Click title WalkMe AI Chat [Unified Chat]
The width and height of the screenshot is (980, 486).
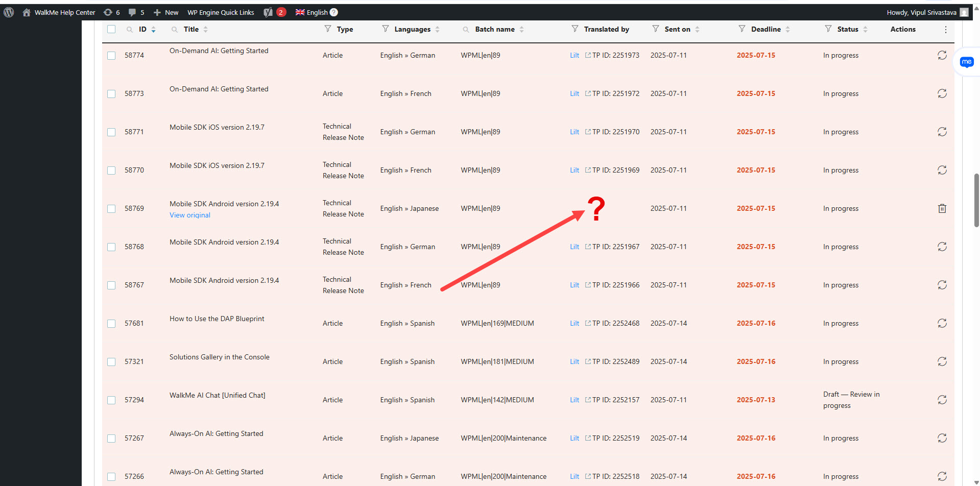pyautogui.click(x=218, y=395)
